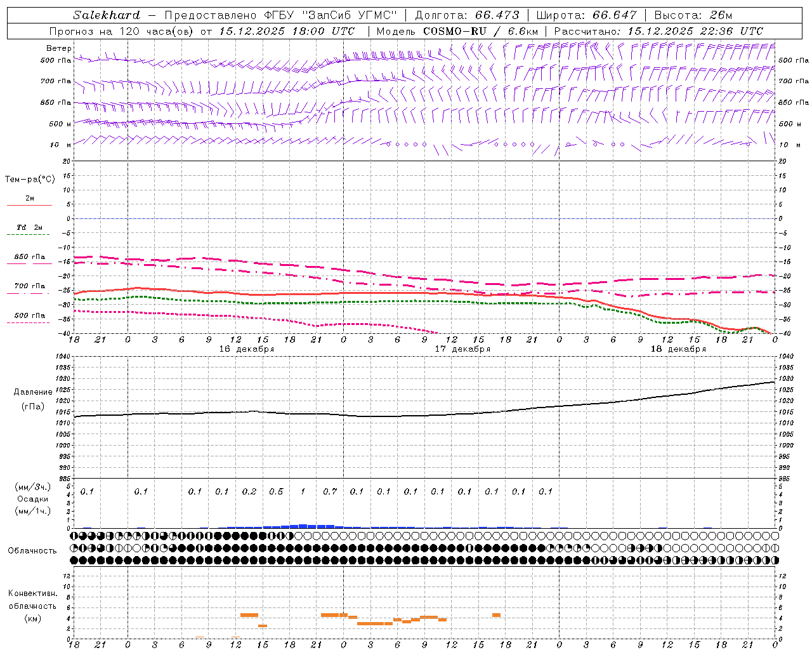Click the "(мм/3ч.)" precipitation unit label
This screenshot has width=812, height=650.
click(x=33, y=487)
